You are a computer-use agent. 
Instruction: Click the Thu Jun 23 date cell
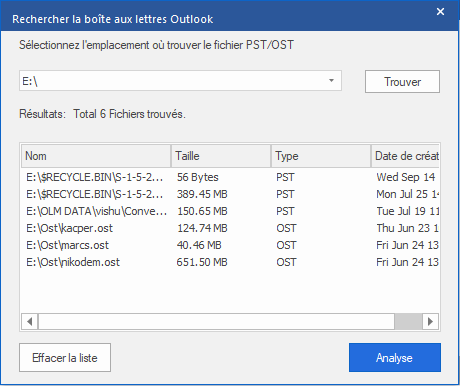point(408,228)
